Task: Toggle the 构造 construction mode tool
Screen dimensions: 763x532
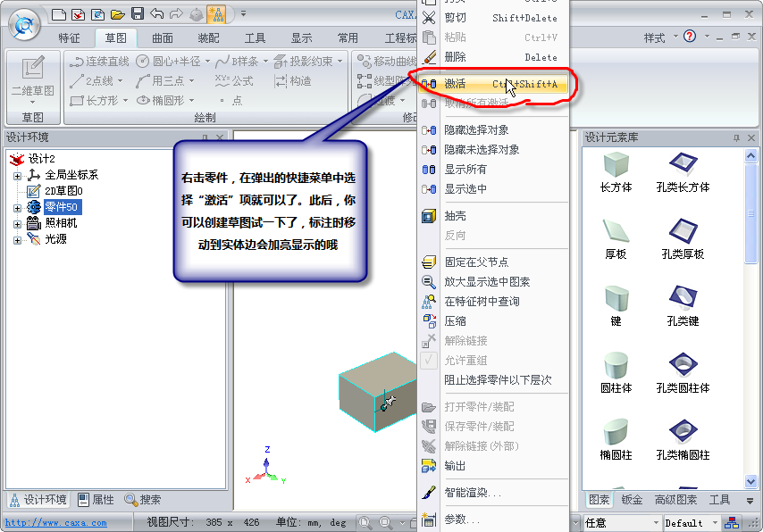Action: coord(293,80)
